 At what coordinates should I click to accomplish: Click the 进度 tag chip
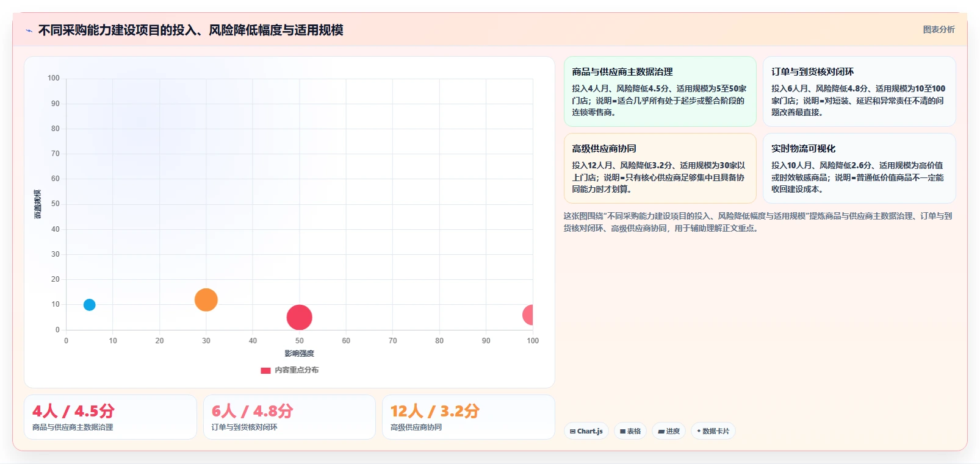669,431
